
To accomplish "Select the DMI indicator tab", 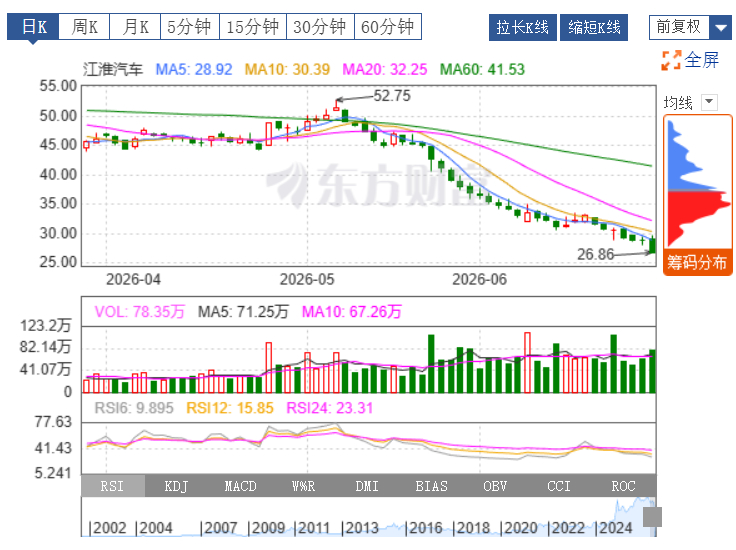I will tap(367, 486).
